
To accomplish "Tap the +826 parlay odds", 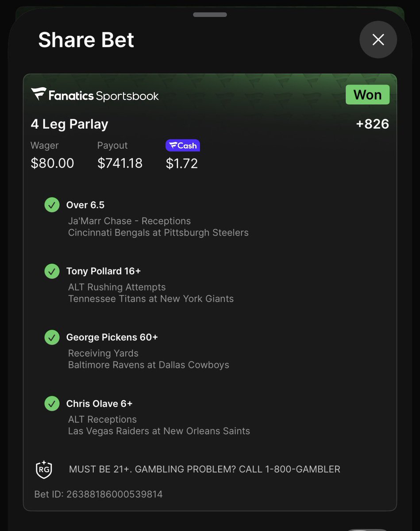I will point(372,124).
